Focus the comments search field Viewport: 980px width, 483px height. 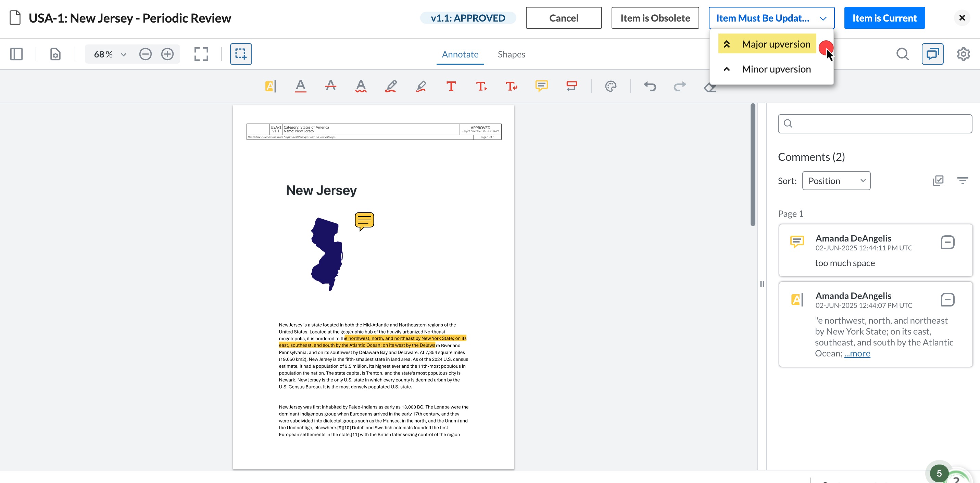click(x=875, y=123)
